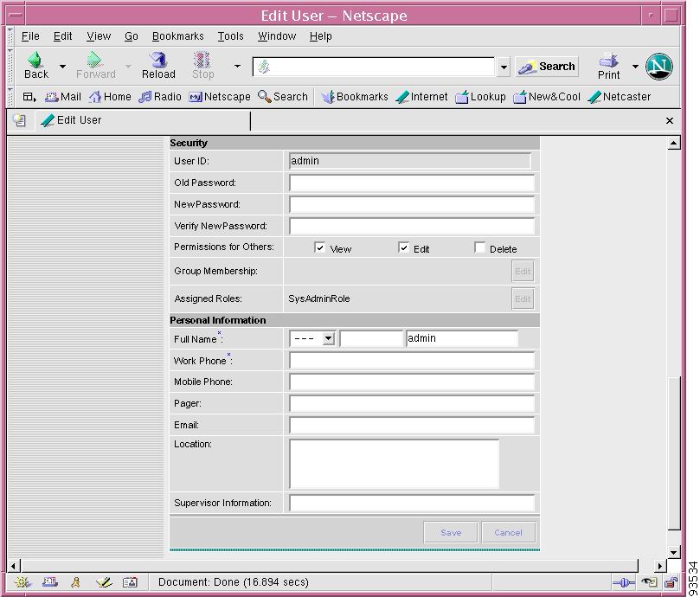Open the Internet toolbar bookmark
The image size is (700, 597).
pyautogui.click(x=422, y=97)
